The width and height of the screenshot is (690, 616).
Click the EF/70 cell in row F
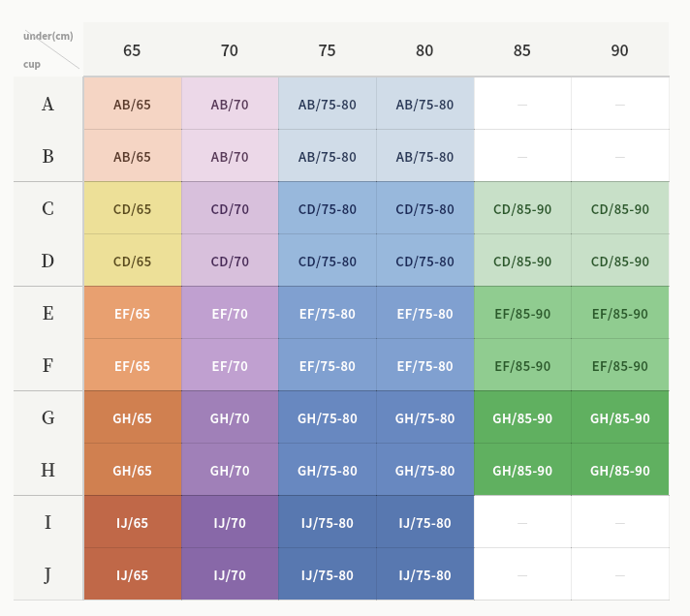[x=230, y=366]
